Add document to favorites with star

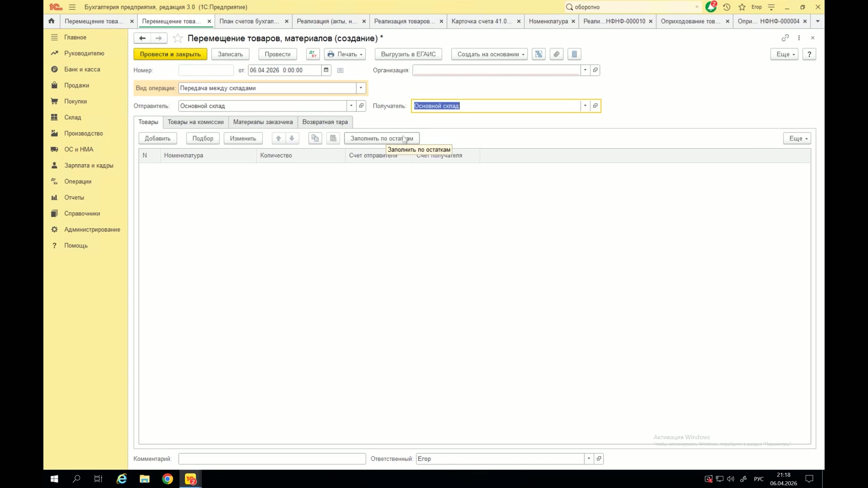click(178, 38)
